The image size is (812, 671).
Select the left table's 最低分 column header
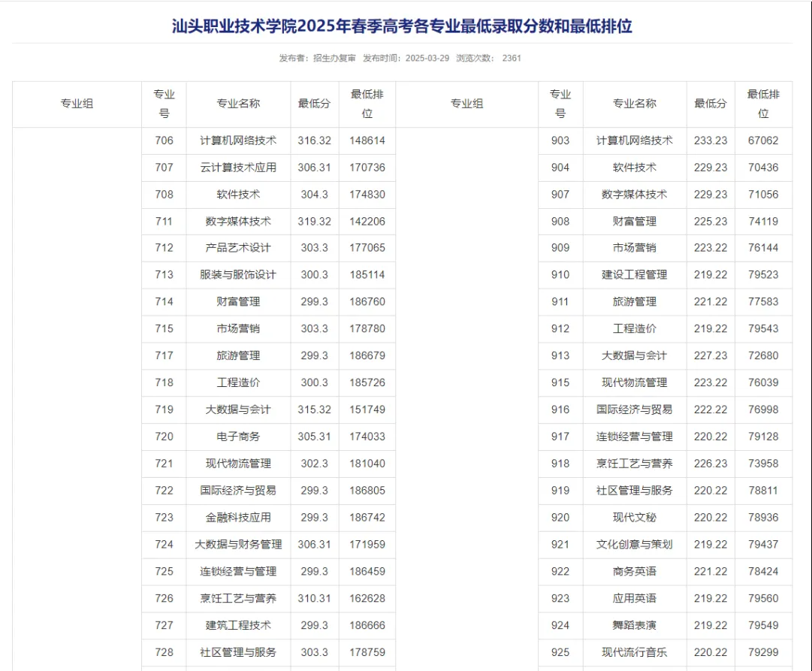(314, 104)
